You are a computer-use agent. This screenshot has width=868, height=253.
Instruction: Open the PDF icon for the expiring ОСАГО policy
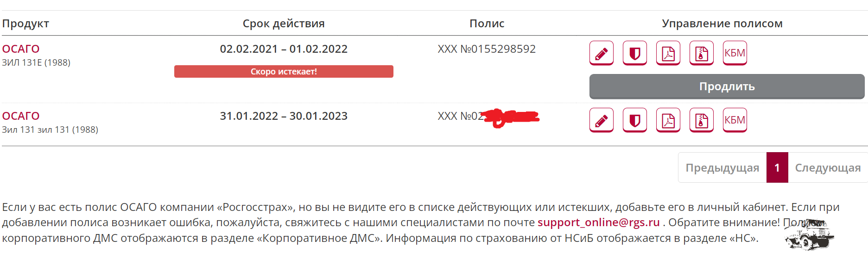(668, 53)
